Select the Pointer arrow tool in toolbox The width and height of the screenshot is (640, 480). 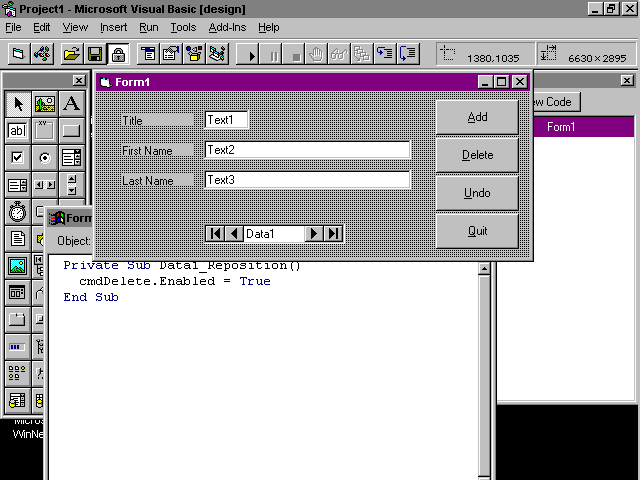click(x=17, y=104)
